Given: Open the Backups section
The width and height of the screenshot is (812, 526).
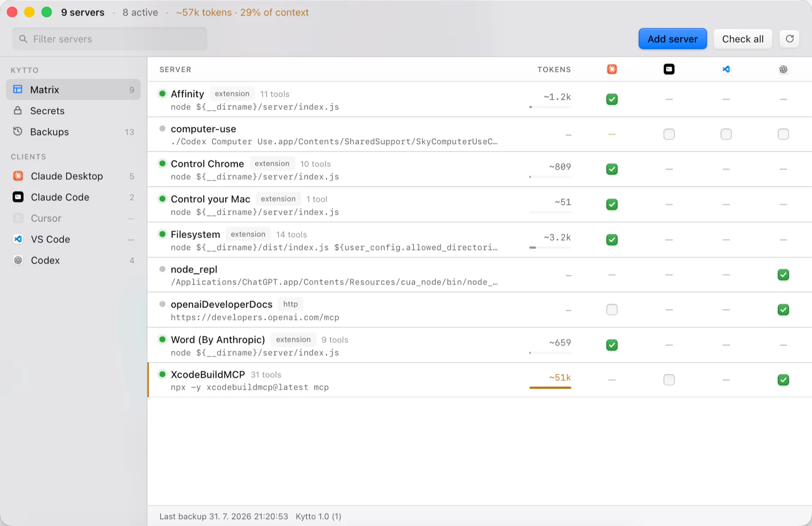Looking at the screenshot, I should (73, 132).
